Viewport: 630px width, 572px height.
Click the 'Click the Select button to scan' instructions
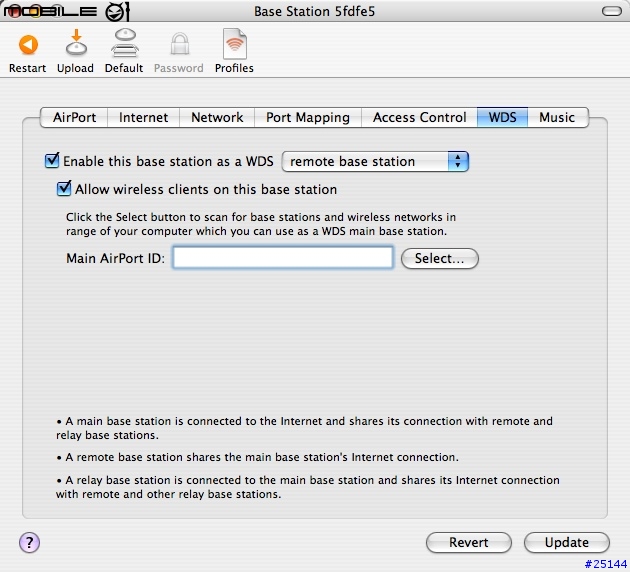[261, 224]
